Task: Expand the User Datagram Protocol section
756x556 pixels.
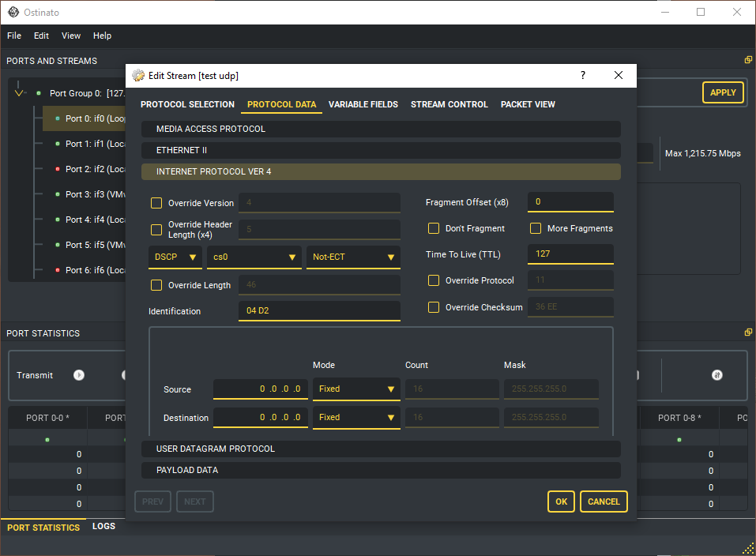Action: pos(381,449)
